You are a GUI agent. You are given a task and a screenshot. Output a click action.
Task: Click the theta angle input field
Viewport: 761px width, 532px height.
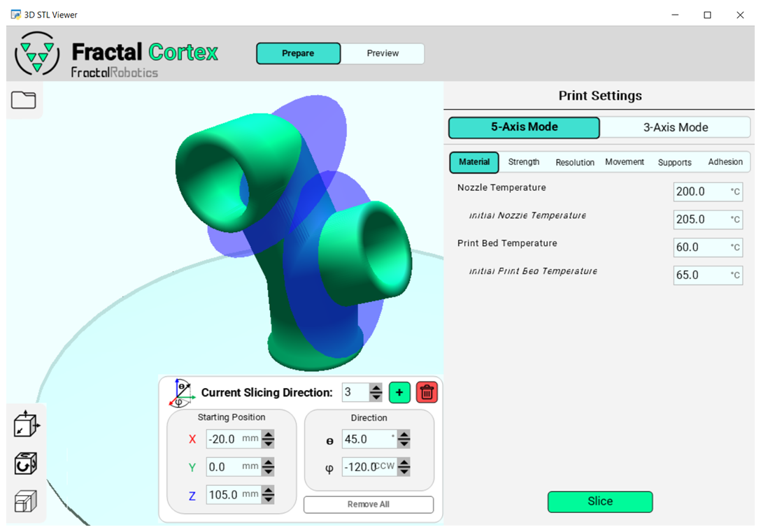coord(370,439)
